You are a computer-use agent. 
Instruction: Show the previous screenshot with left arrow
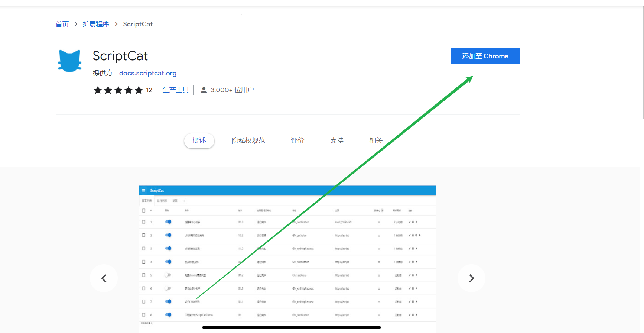104,278
